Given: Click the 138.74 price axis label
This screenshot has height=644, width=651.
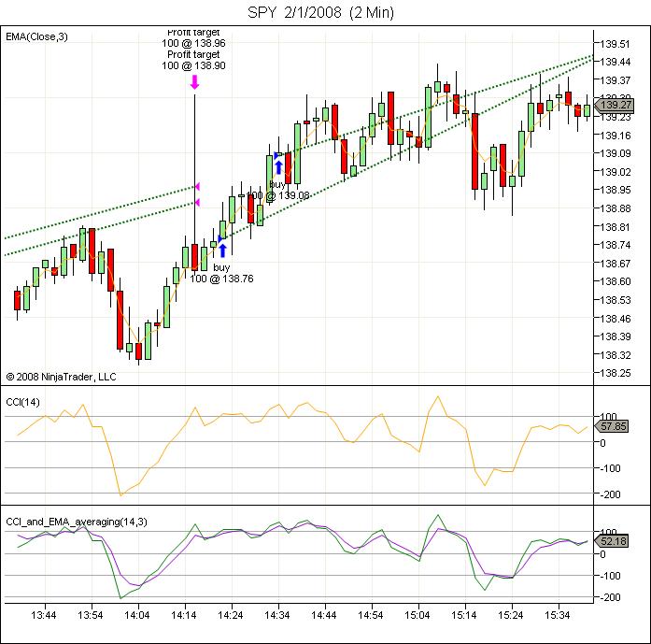Looking at the screenshot, I should [615, 245].
